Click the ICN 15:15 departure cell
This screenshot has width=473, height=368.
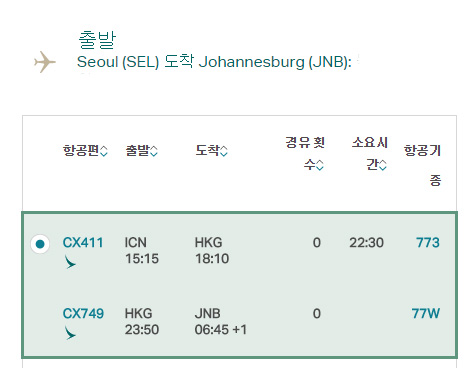pyautogui.click(x=142, y=250)
